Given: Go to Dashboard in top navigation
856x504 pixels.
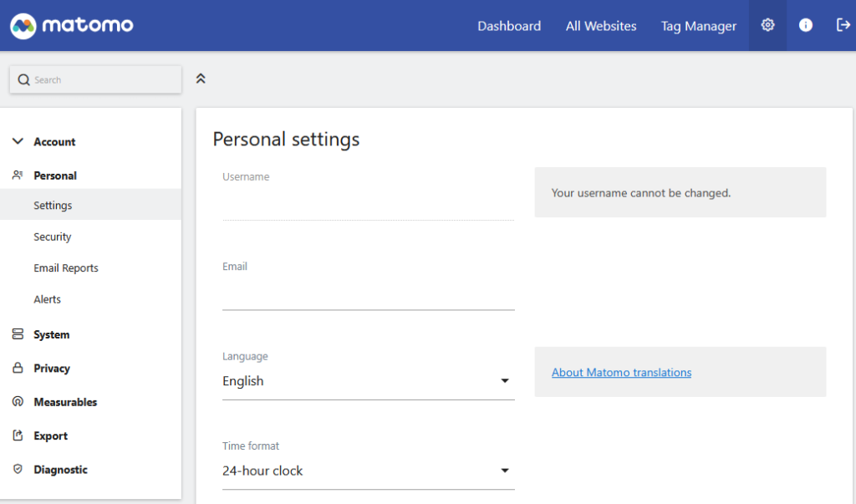Looking at the screenshot, I should coord(509,26).
